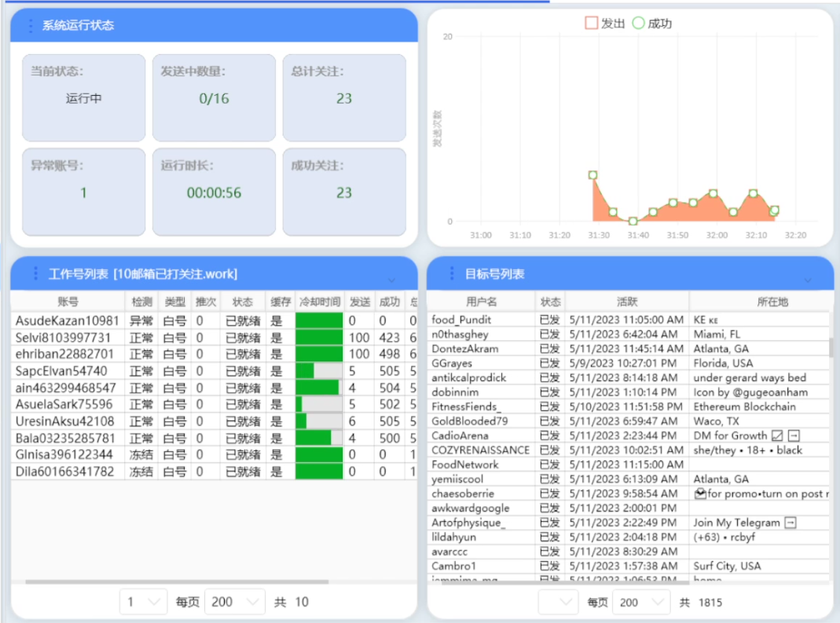Click the arrow icon in the CadioArena row
Image resolution: width=840 pixels, height=623 pixels.
794,435
